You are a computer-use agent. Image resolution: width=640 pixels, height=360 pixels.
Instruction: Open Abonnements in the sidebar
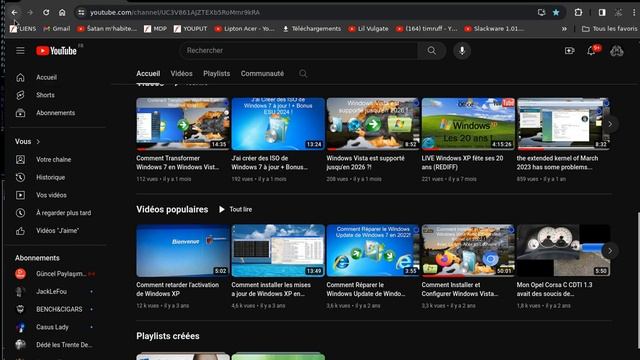[55, 113]
